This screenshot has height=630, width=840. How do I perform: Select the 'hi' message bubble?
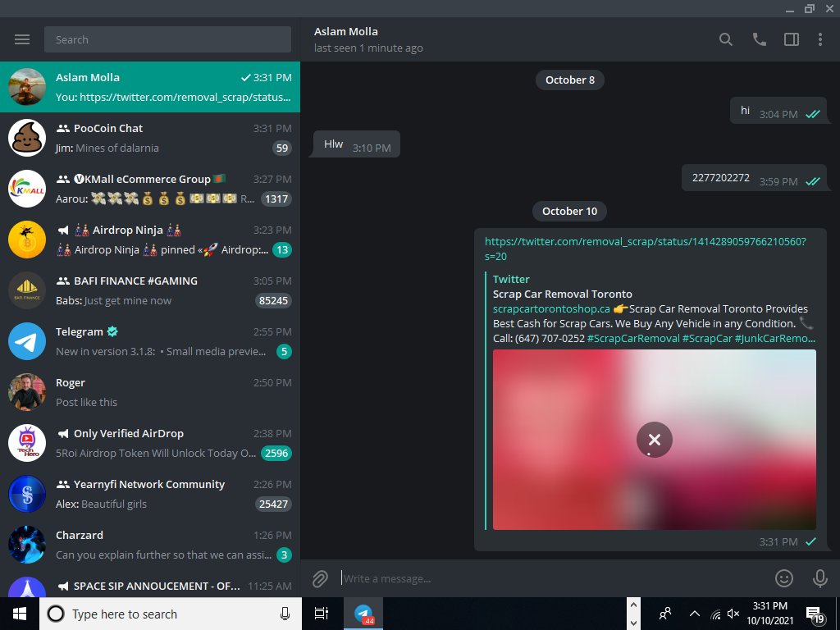pos(778,111)
